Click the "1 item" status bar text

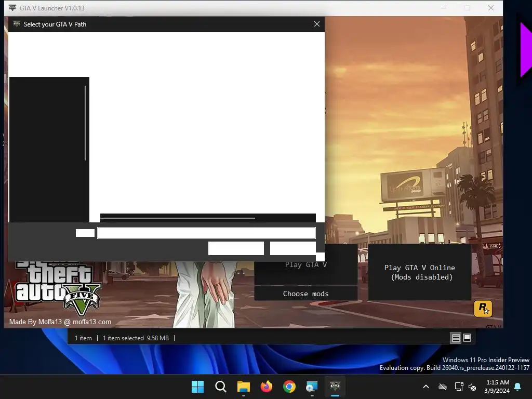point(83,338)
